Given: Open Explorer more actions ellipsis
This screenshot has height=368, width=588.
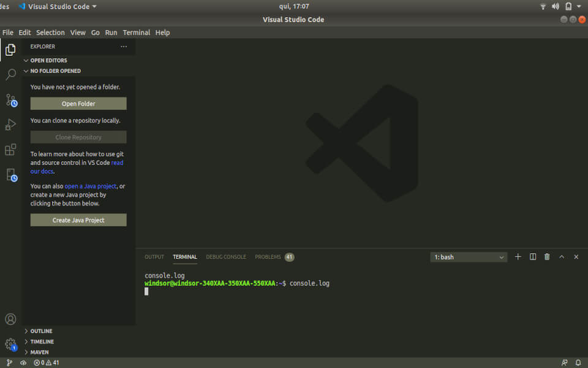Looking at the screenshot, I should pyautogui.click(x=124, y=47).
